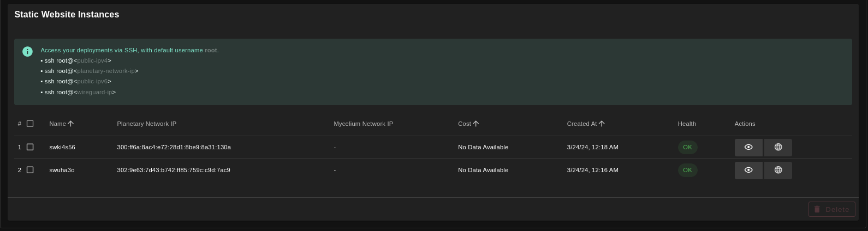
Task: Click the sort arrow next to Cost
Action: click(476, 124)
